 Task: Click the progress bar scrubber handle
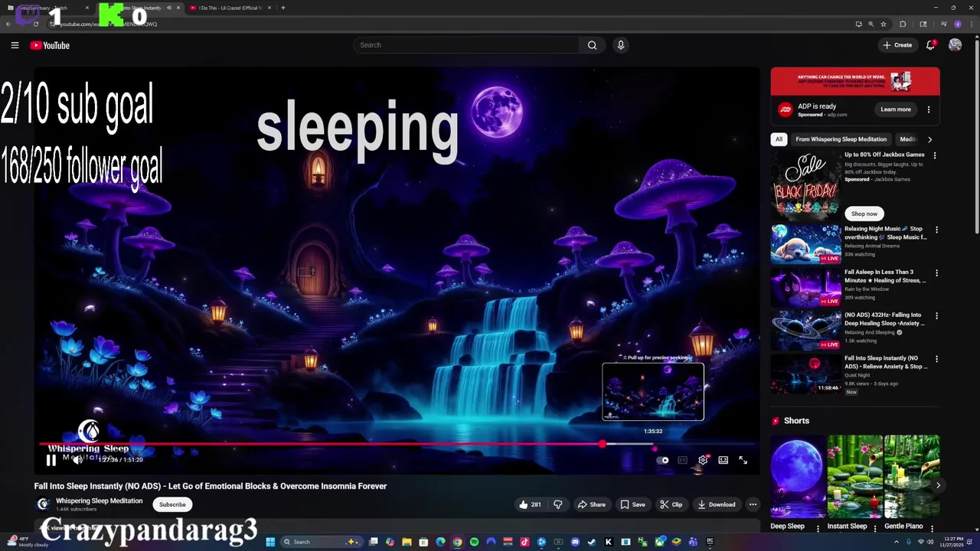pos(603,444)
